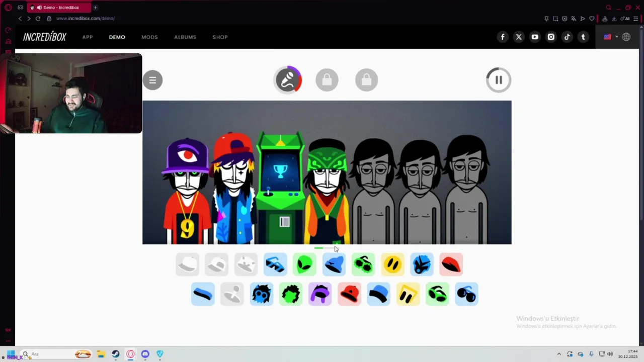Select the green goggles sound icon
The width and height of the screenshot is (644, 362).
[437, 294]
